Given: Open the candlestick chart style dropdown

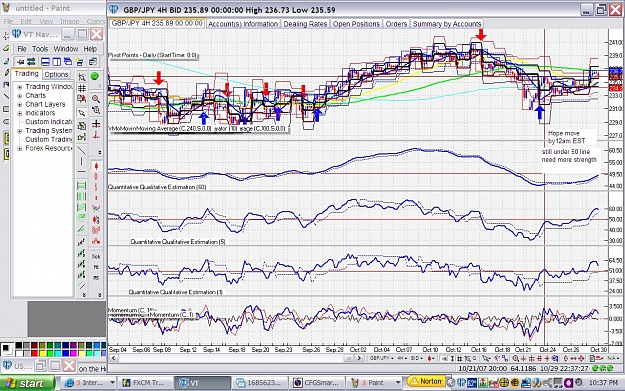Looking at the screenshot, I should tap(431, 358).
